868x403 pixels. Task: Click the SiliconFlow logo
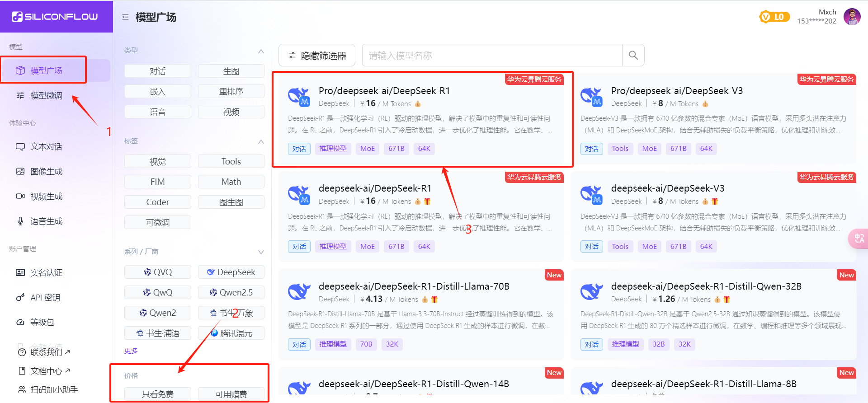[55, 17]
